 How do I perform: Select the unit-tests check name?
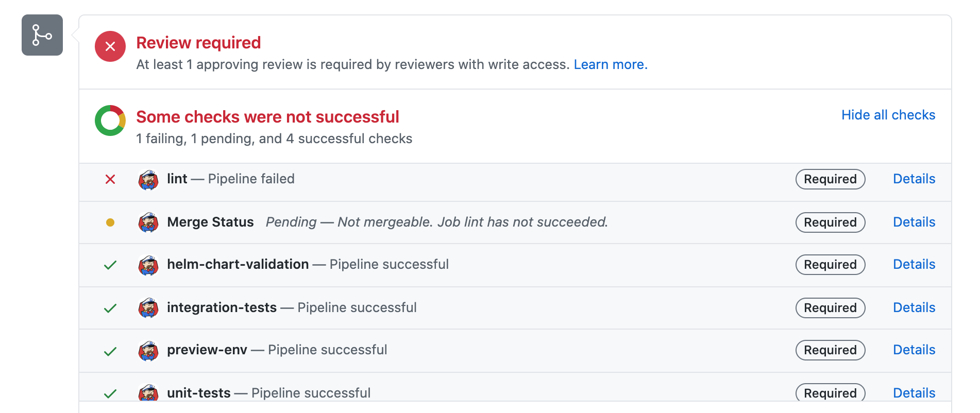click(x=199, y=393)
